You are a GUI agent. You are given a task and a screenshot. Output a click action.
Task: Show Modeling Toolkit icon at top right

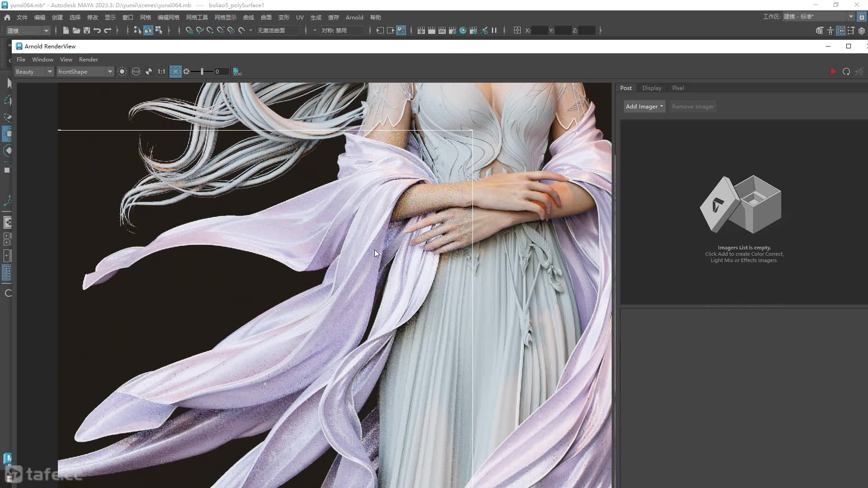pyautogui.click(x=819, y=30)
